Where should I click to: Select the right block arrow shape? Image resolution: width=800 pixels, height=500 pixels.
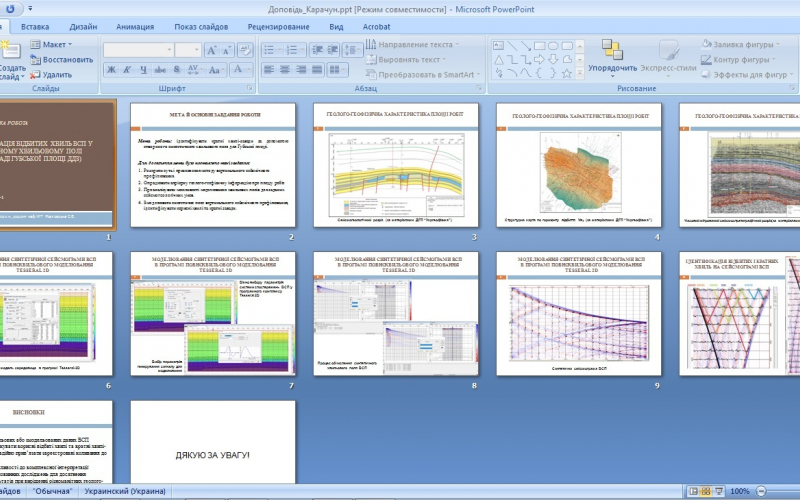click(539, 60)
